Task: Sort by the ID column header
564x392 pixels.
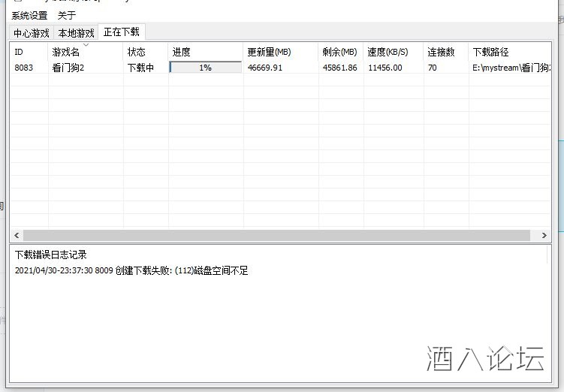Action: pyautogui.click(x=29, y=52)
